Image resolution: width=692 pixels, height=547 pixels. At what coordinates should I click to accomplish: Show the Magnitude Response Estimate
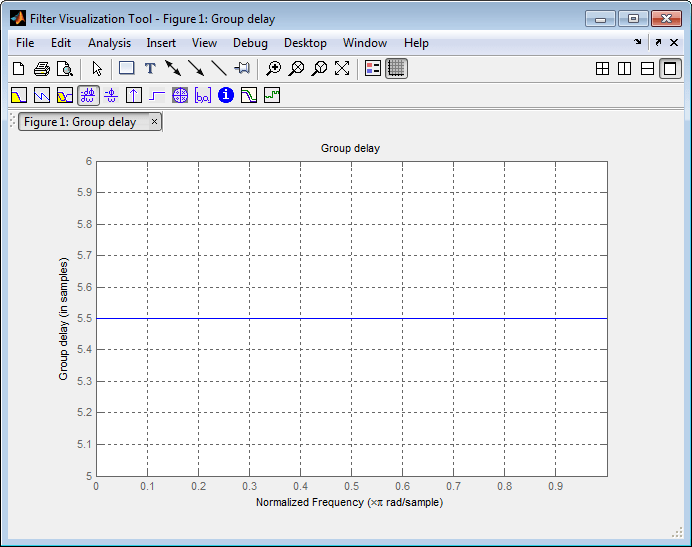click(249, 95)
